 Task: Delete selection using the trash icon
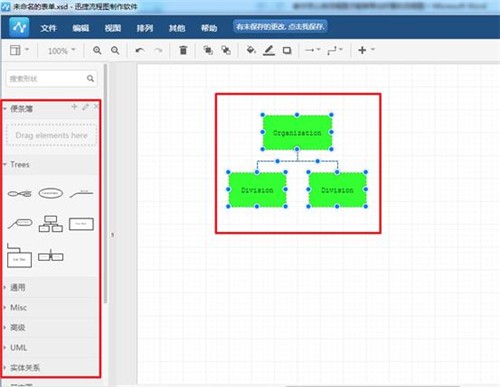183,50
